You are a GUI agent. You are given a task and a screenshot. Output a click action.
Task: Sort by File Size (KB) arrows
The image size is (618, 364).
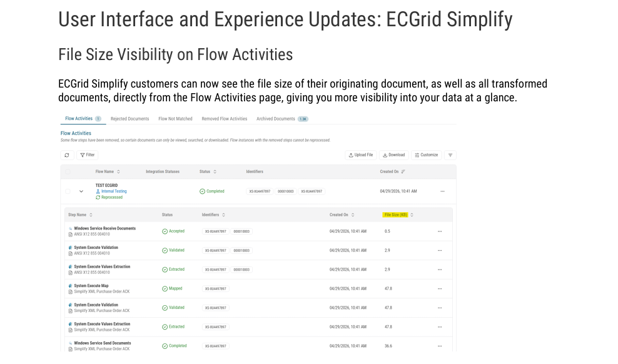[412, 215]
